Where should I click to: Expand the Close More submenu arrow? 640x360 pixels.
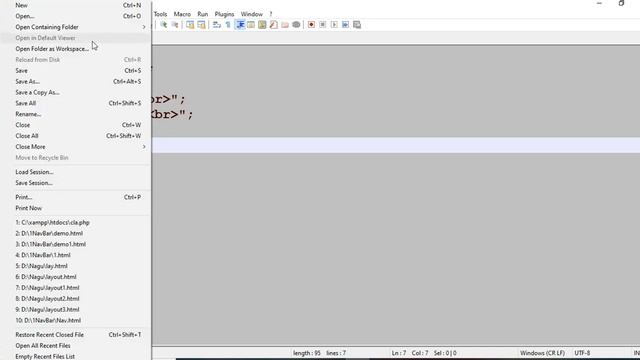pyautogui.click(x=144, y=147)
